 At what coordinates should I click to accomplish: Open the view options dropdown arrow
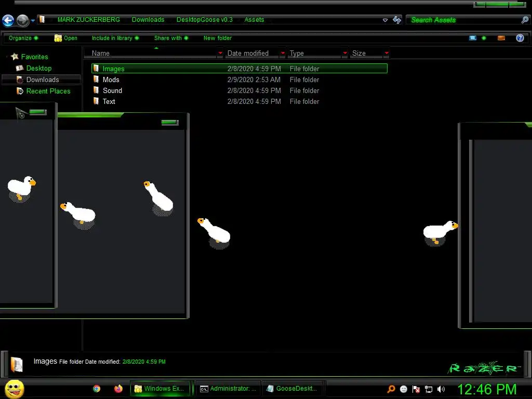point(484,38)
